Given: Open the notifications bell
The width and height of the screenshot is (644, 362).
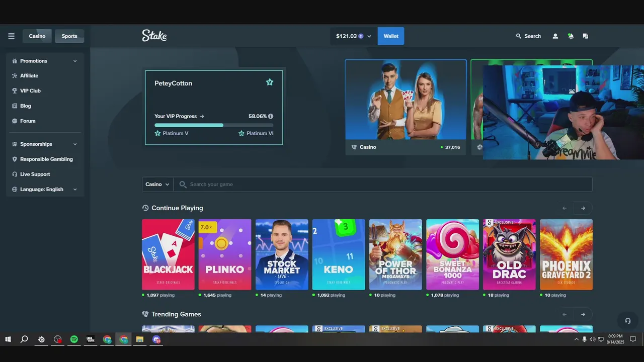Looking at the screenshot, I should [571, 36].
